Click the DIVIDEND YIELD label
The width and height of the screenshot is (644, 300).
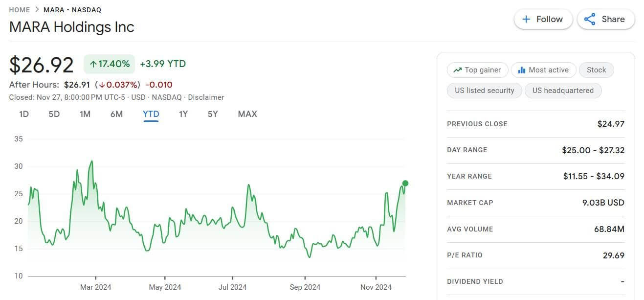[475, 281]
